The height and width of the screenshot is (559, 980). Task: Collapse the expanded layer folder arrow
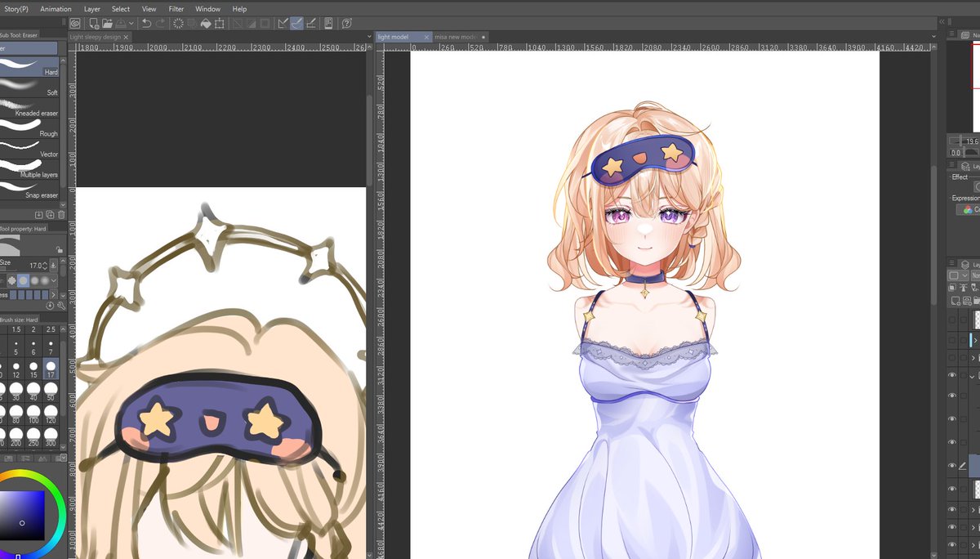973,376
